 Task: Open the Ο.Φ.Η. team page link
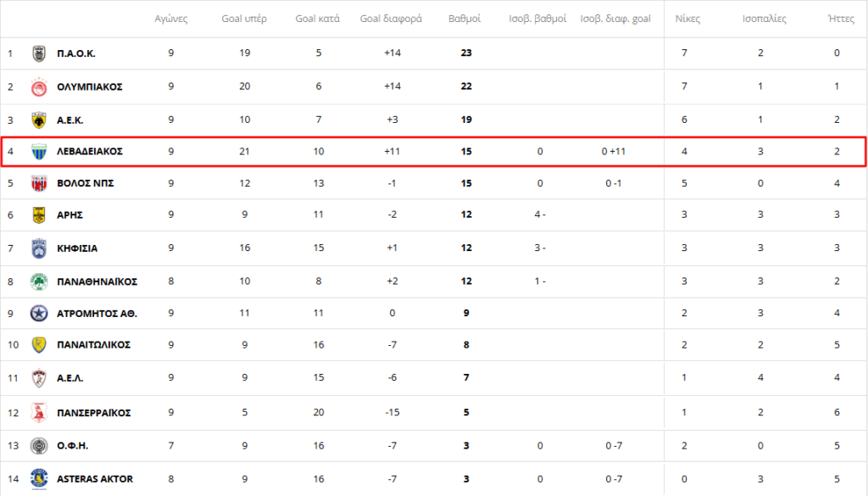click(73, 446)
